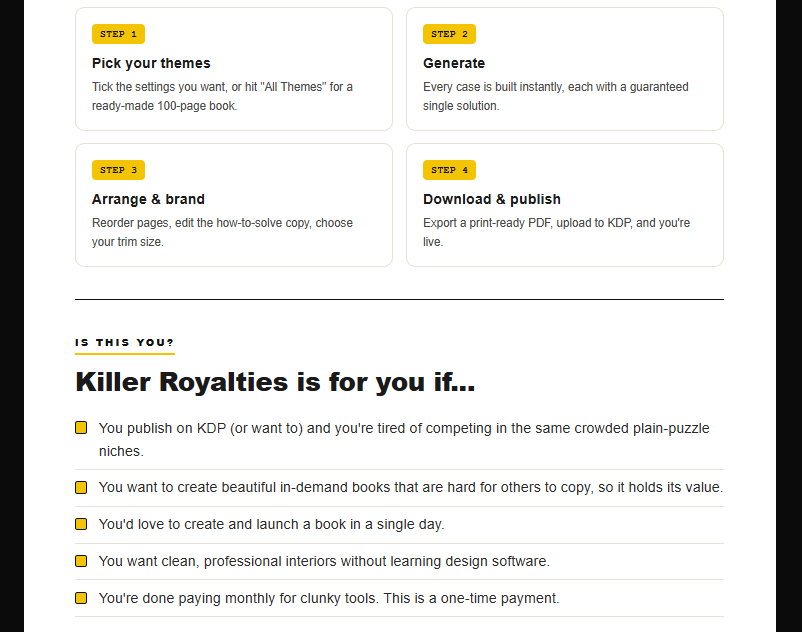Click the "IS THIS YOU?" section label

click(x=124, y=343)
